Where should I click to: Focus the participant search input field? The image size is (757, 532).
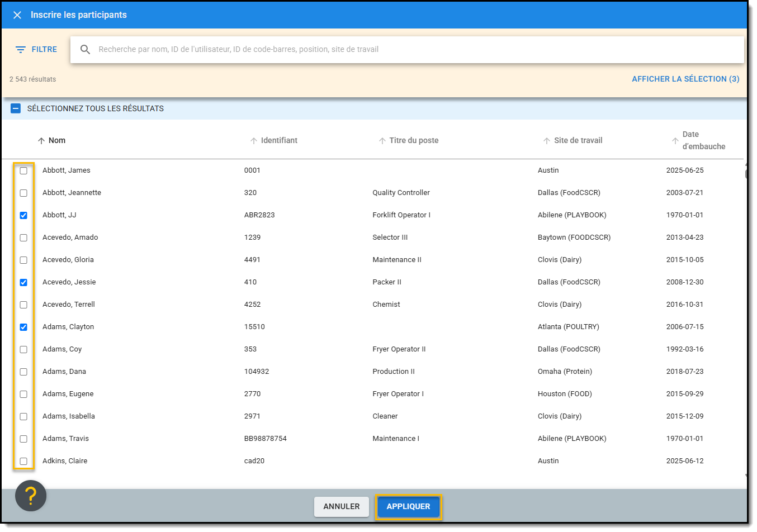pos(414,50)
